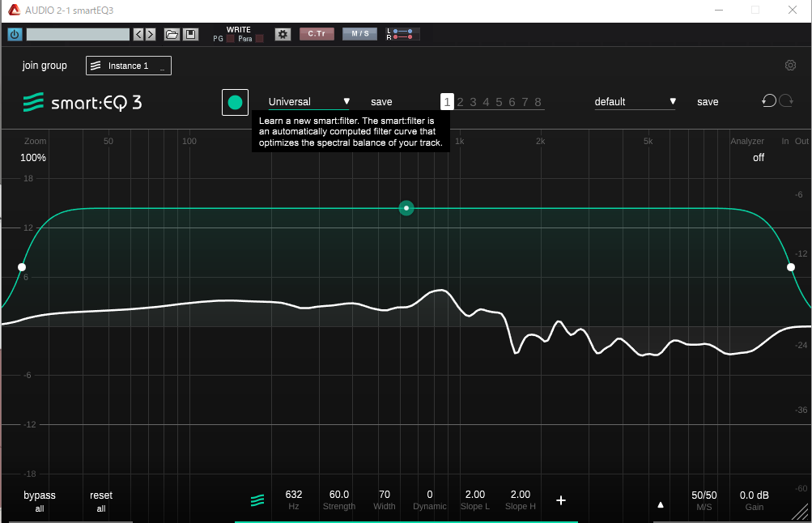The height and width of the screenshot is (523, 812).
Task: Open the default preset dropdown
Action: tap(636, 102)
